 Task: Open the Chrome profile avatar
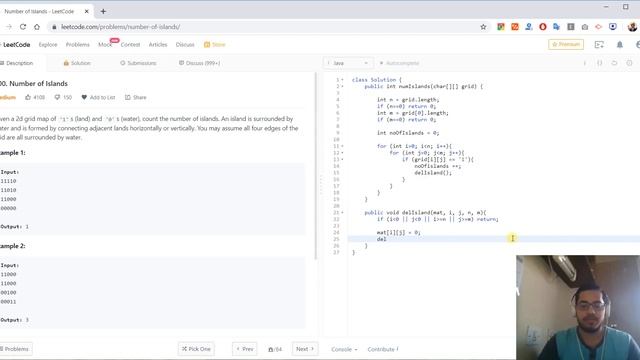(632, 27)
